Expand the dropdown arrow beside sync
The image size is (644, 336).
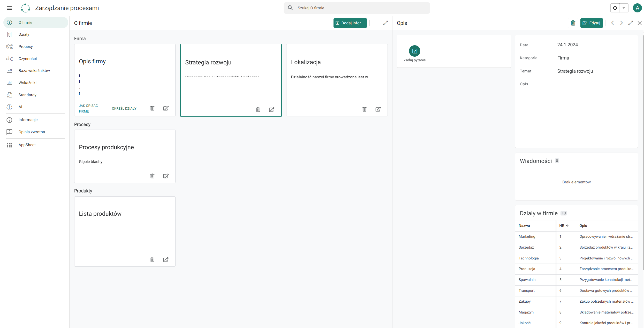point(624,8)
